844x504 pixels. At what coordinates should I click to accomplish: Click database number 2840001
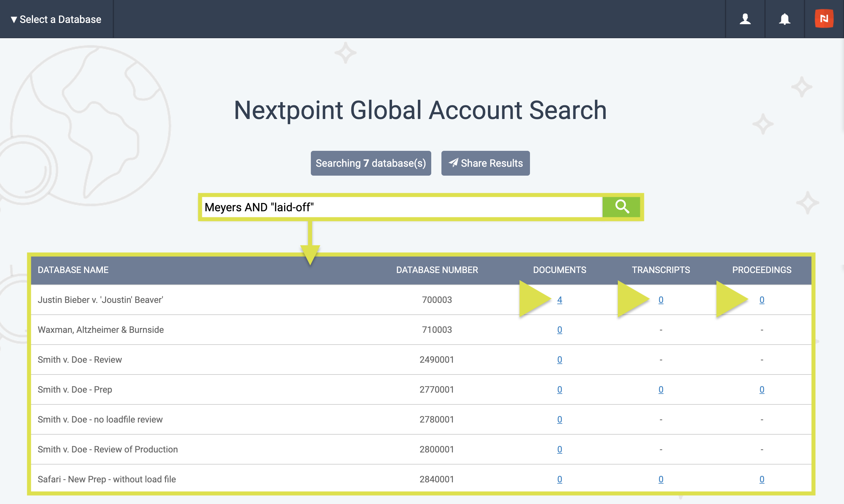437,479
